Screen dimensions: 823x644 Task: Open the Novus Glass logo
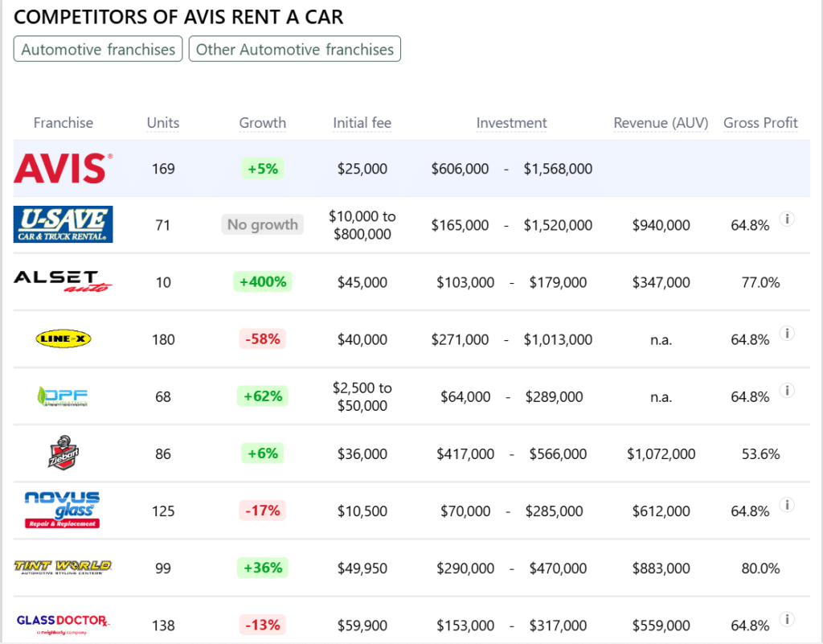(x=63, y=510)
